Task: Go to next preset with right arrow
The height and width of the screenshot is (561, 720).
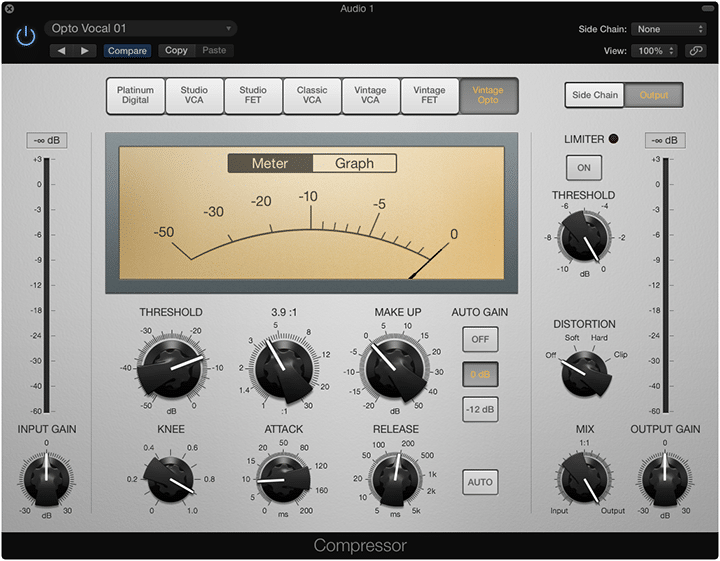Action: coord(84,50)
